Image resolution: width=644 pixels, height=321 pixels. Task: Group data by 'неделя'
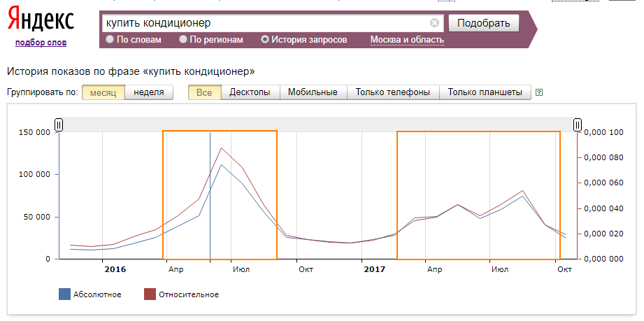point(149,92)
